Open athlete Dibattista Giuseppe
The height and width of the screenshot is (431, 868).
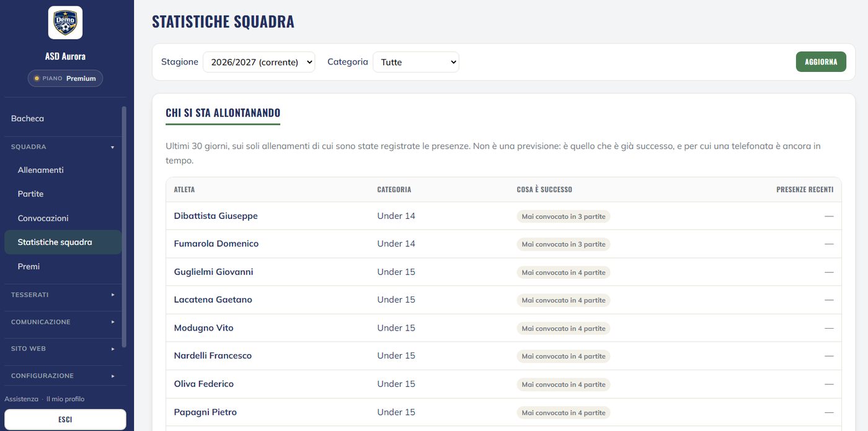[216, 216]
